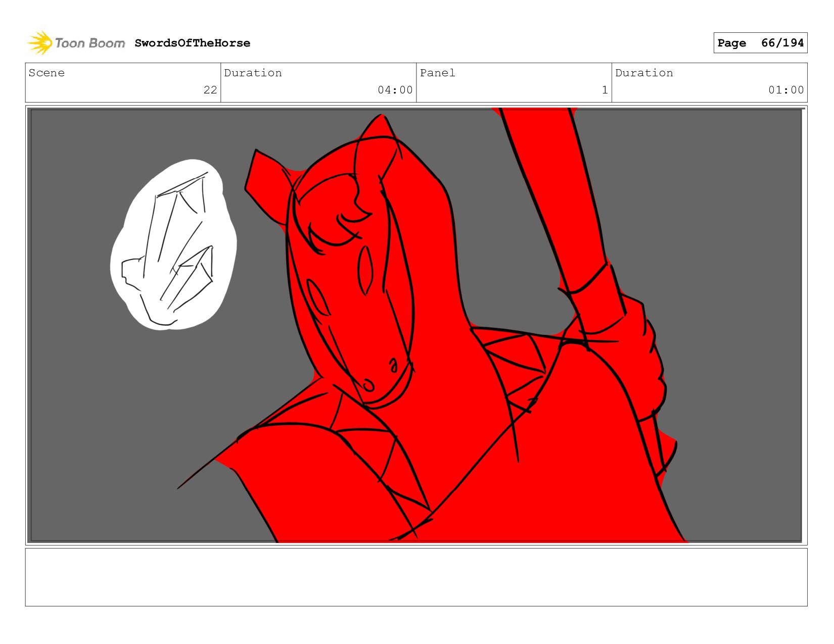834x644 pixels.
Task: Click the Page 66/194 indicator
Action: click(x=760, y=43)
